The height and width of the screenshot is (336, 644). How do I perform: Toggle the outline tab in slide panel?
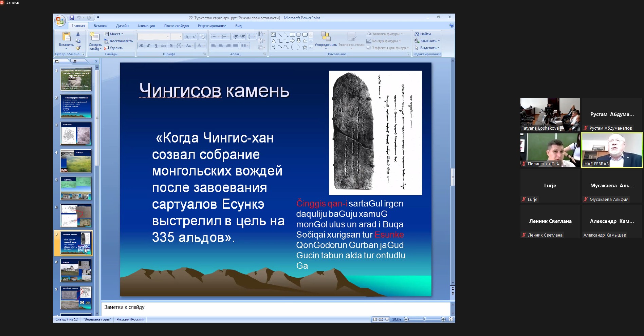coord(74,61)
